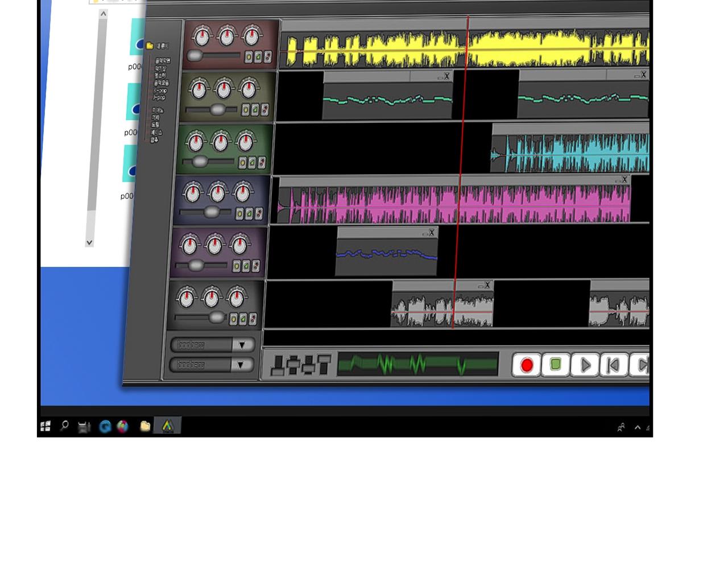Click the left knob on olive track
This screenshot has height=569, width=728.
click(x=198, y=89)
